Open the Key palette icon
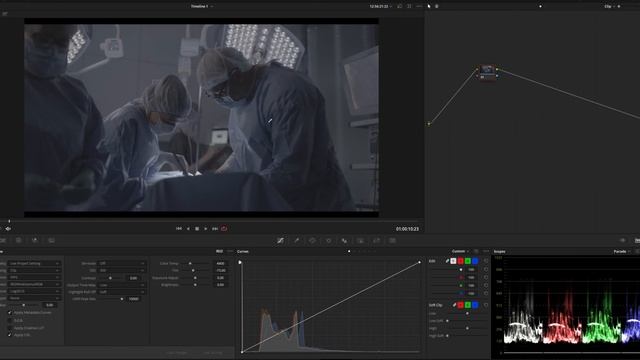The image size is (640, 360). click(360, 240)
